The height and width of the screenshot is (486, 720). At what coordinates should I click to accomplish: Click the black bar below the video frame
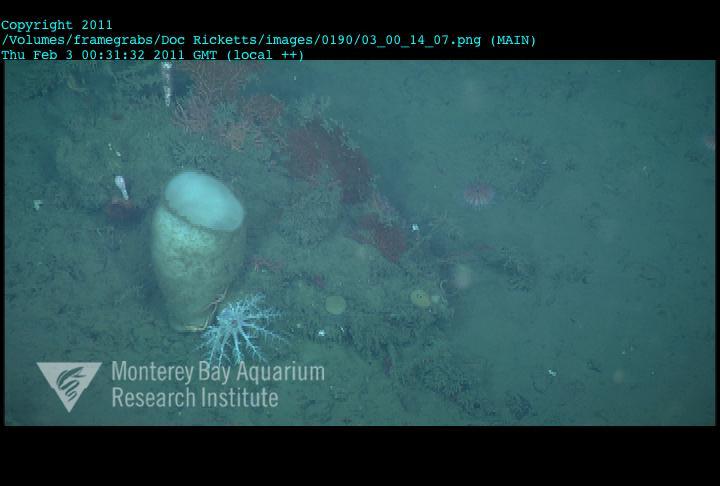(x=360, y=456)
